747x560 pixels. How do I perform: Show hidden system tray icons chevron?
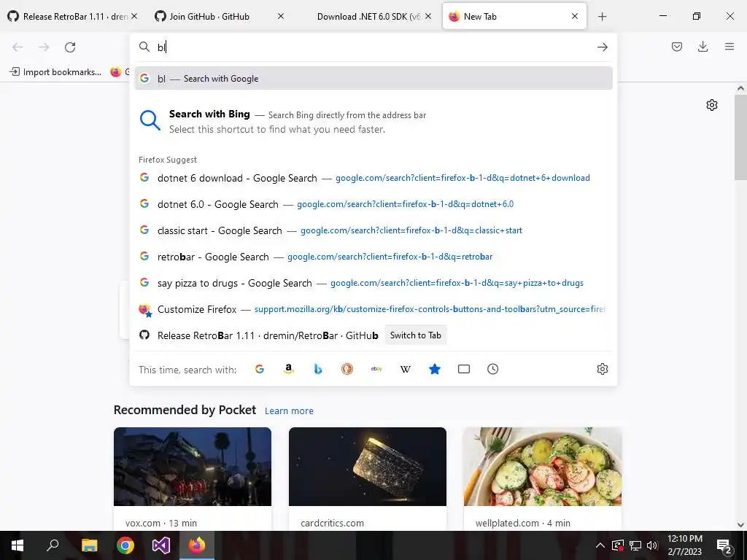click(x=600, y=545)
